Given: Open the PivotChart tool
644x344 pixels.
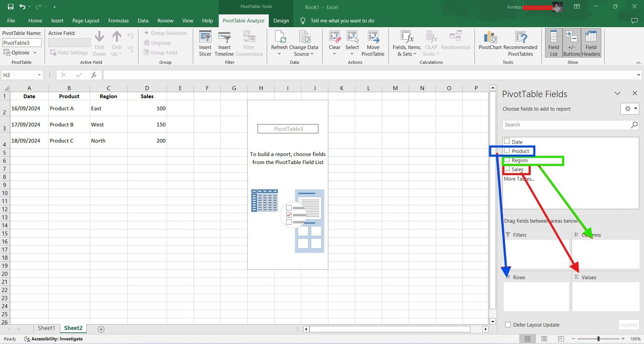Looking at the screenshot, I should click(490, 43).
